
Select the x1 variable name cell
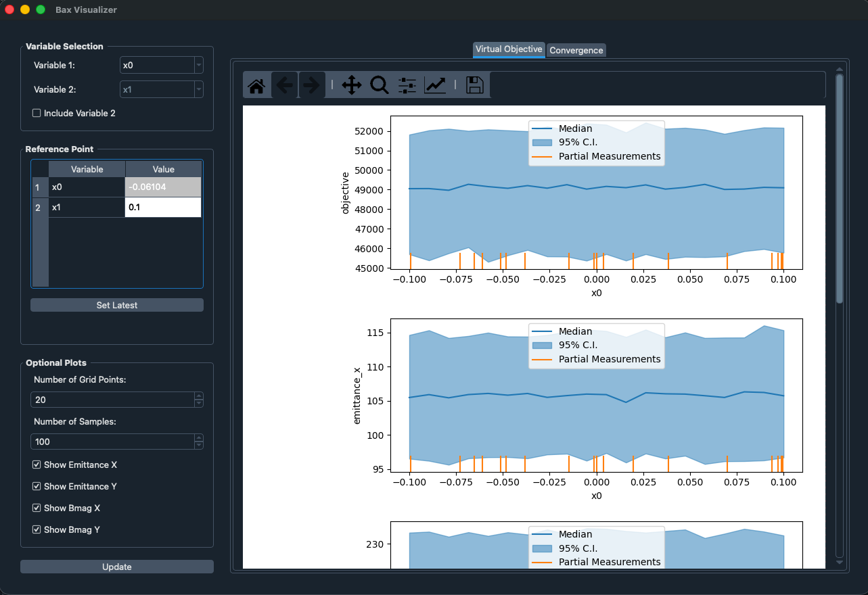87,208
